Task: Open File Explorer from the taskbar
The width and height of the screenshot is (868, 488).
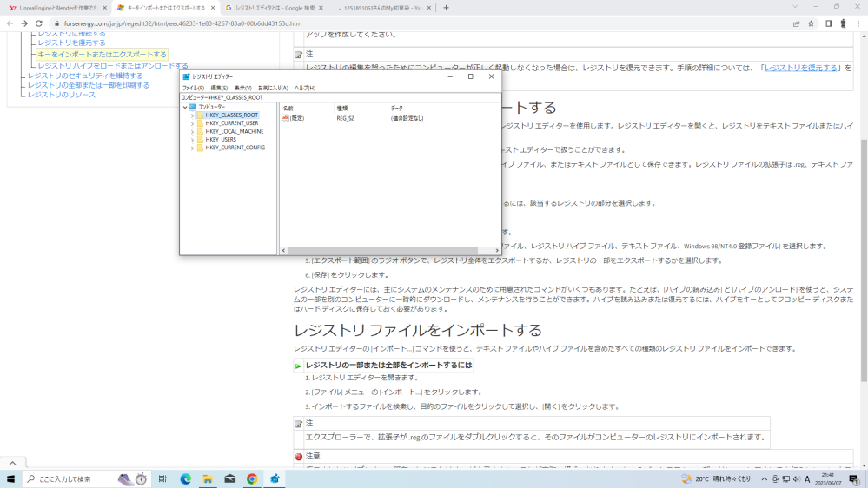Action: click(208, 478)
